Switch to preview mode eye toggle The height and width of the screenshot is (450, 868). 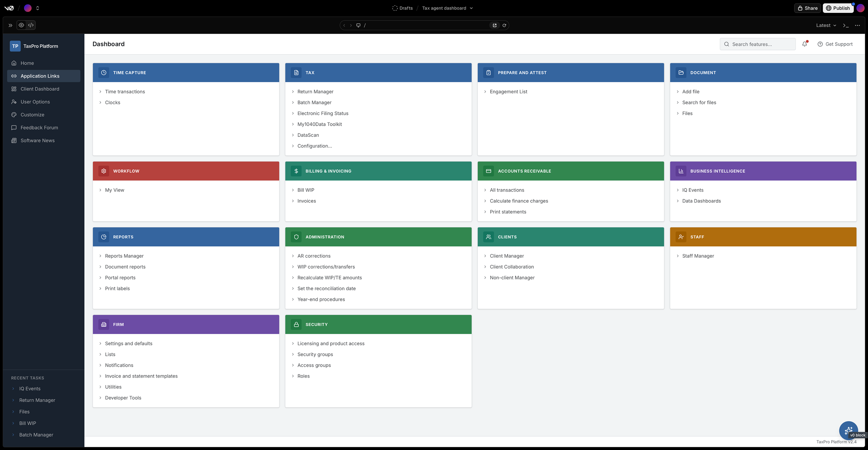[x=21, y=25]
